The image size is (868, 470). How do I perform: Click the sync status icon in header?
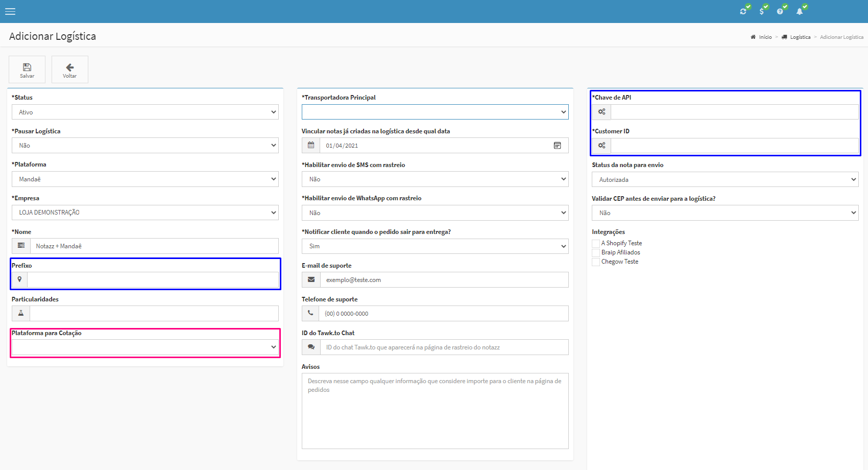tap(743, 11)
